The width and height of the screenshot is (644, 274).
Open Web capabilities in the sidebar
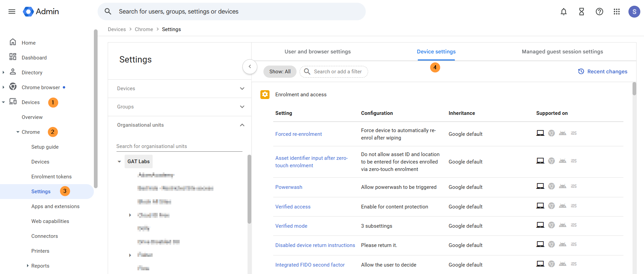(50, 221)
